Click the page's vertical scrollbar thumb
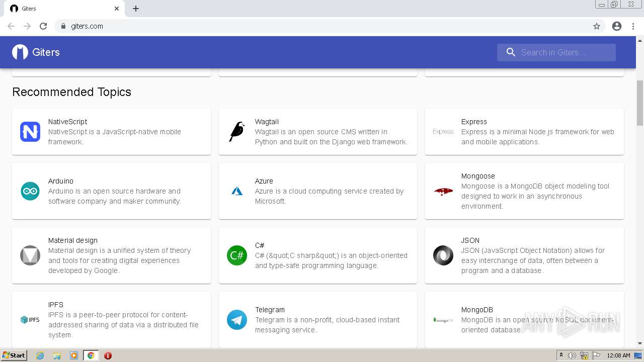 pos(640,103)
